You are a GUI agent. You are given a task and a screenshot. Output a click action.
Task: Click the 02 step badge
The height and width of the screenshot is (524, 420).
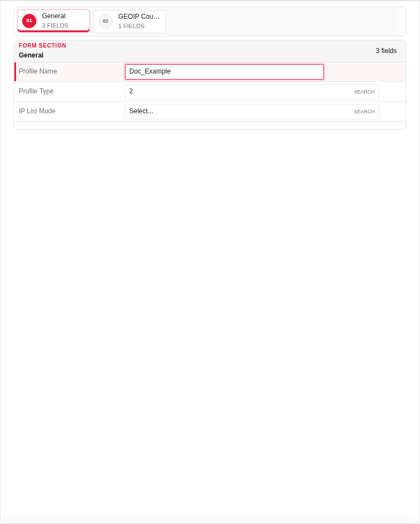pyautogui.click(x=106, y=21)
